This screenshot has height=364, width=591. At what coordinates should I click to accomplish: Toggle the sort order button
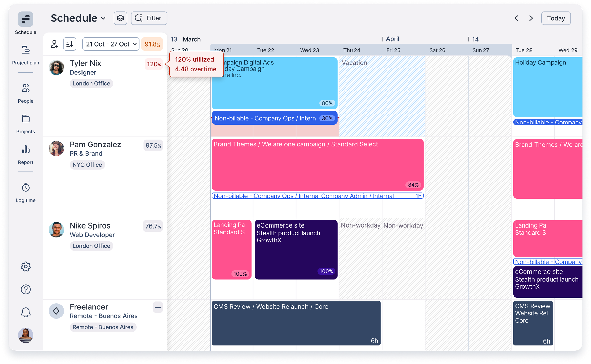coord(70,44)
